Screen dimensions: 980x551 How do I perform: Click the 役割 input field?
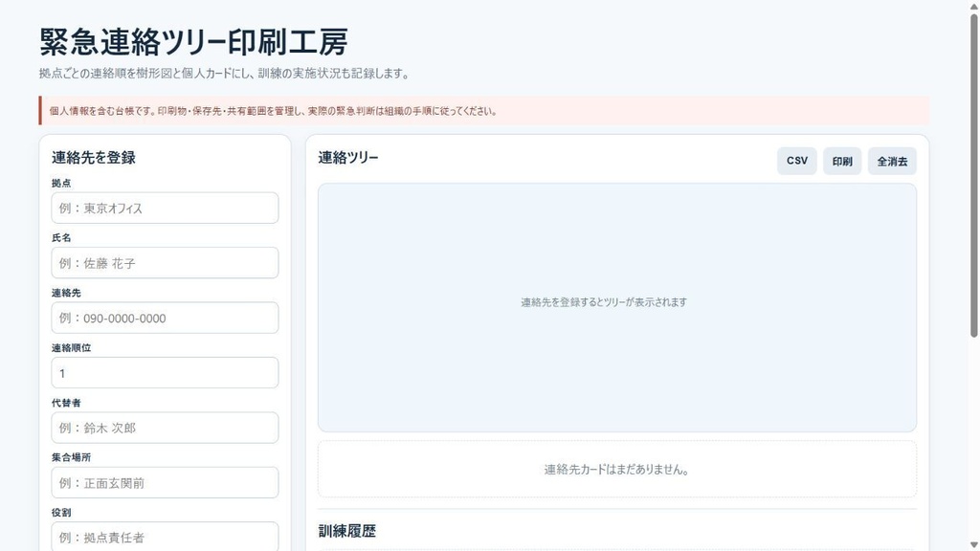point(165,537)
